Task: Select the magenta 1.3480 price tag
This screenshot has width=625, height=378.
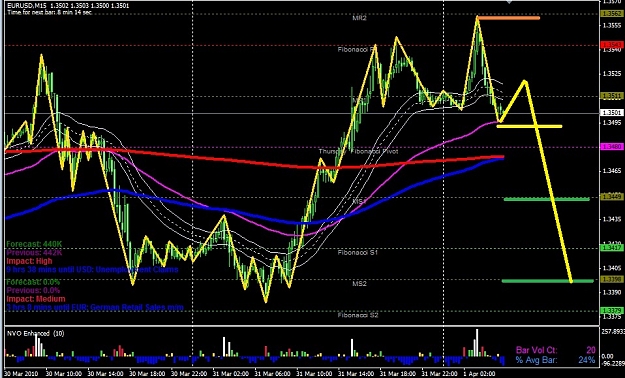Action: click(612, 147)
